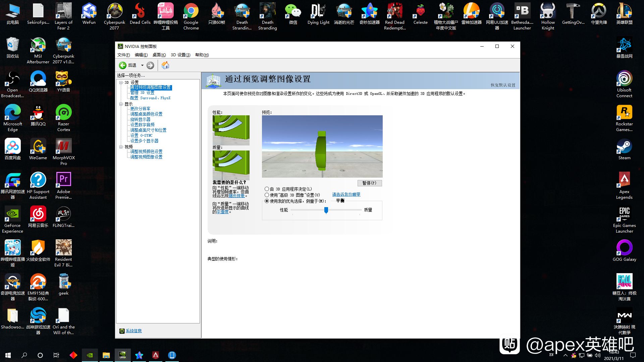The height and width of the screenshot is (362, 644).
Task: Open 调整桌面尺寸和位置 page
Action: [148, 130]
